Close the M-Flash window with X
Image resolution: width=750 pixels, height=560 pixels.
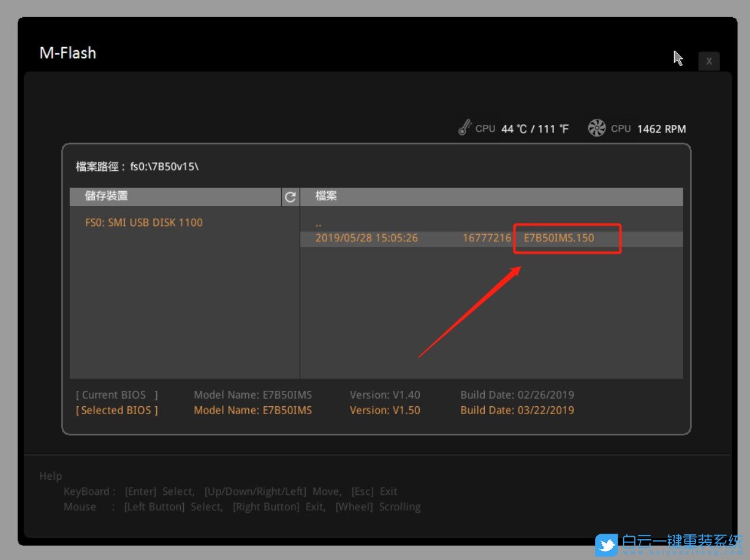click(x=709, y=61)
